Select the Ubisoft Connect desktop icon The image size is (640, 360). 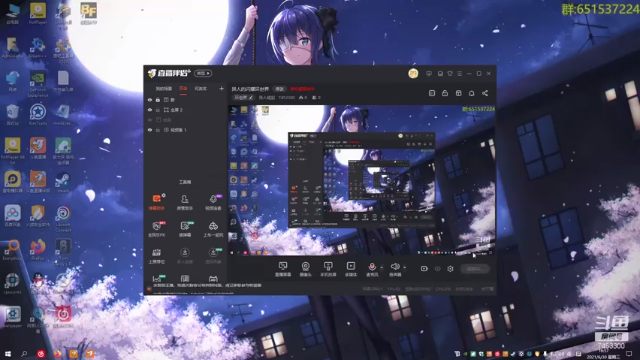click(x=63, y=219)
